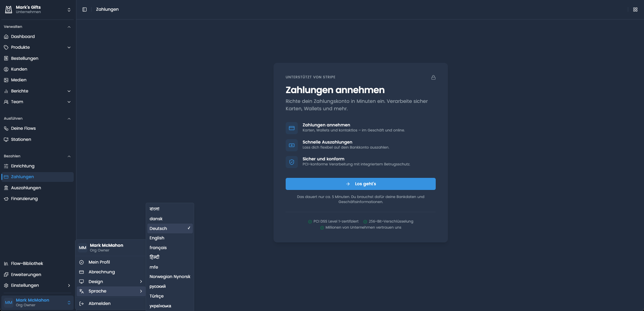
Task: Click the Erweiterungen puzzle icon
Action: pyautogui.click(x=6, y=275)
